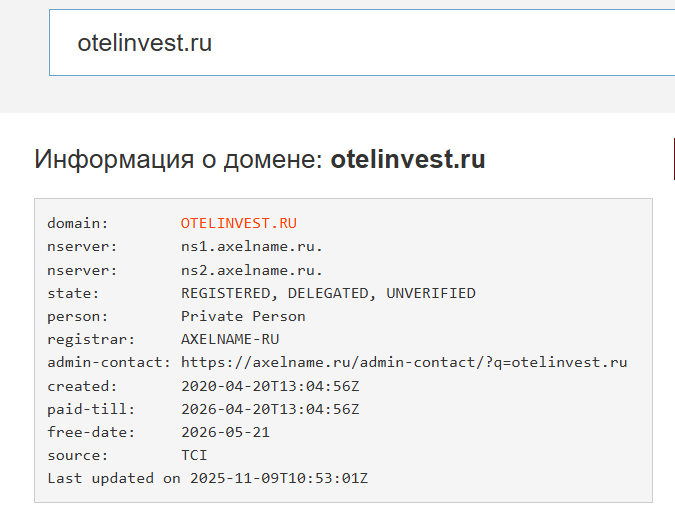The image size is (675, 527).
Task: Click the paid-till date 2026-04-20T13:04:56Z
Action: pyautogui.click(x=270, y=409)
